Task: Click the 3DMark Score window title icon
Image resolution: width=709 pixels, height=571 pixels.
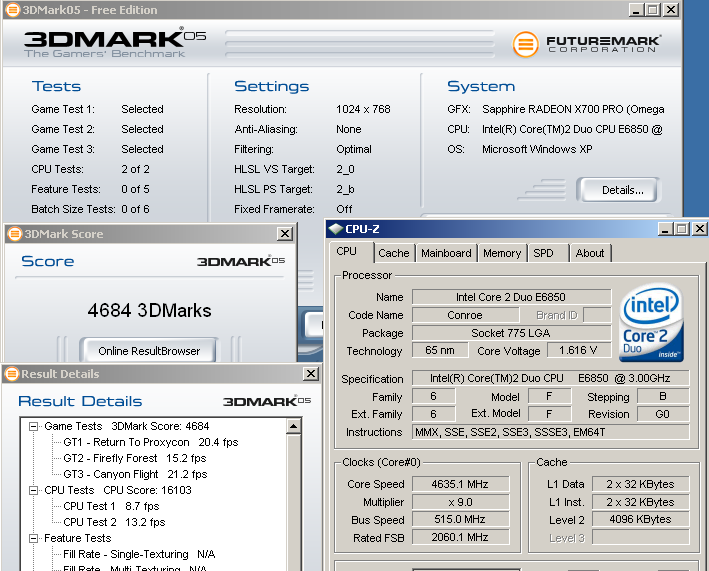Action: pos(15,234)
